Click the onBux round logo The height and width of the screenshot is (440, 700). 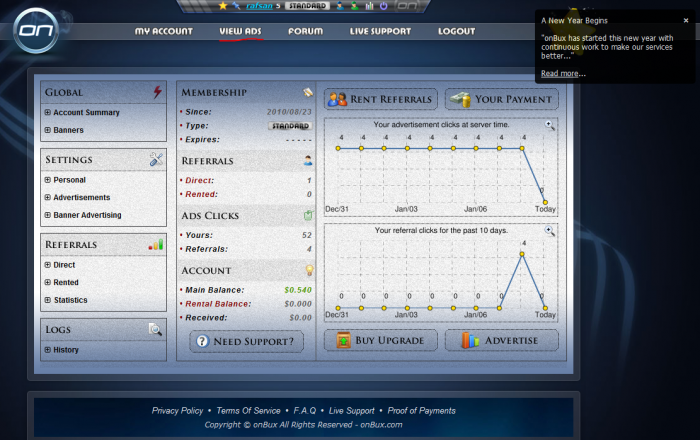coord(36,30)
